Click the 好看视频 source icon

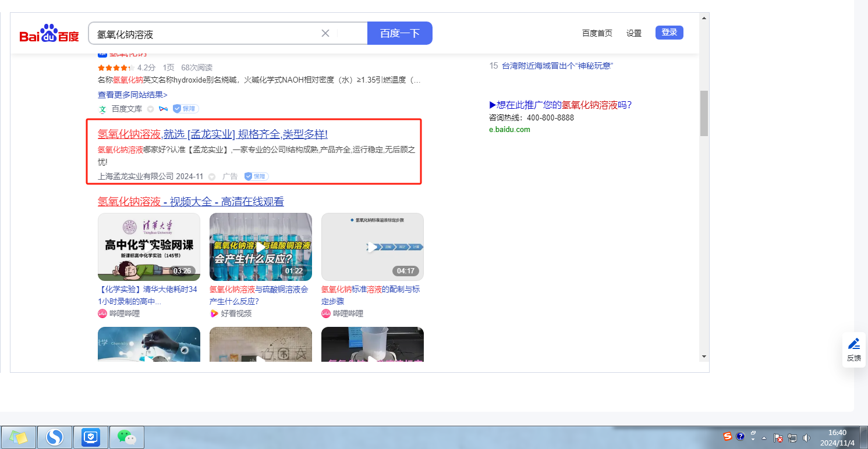(214, 313)
